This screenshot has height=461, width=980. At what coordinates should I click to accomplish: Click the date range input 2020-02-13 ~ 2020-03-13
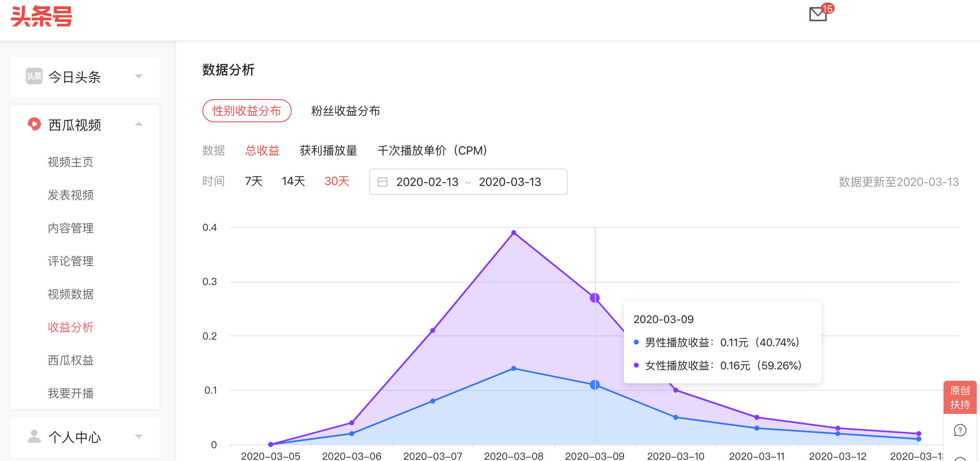coord(468,182)
